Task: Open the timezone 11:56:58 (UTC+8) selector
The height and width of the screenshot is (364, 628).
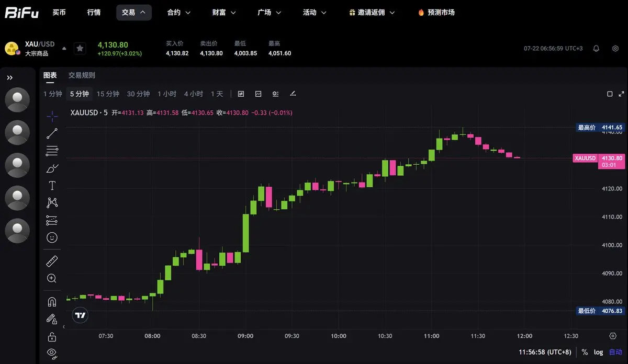Action: coord(544,352)
